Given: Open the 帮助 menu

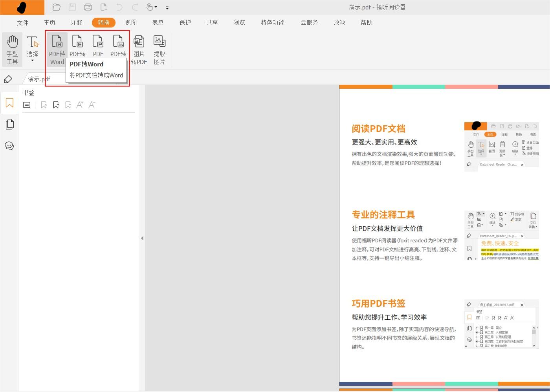Looking at the screenshot, I should [x=366, y=22].
